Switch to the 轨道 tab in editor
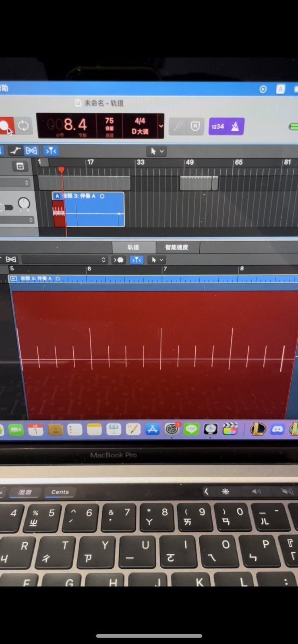 (133, 247)
